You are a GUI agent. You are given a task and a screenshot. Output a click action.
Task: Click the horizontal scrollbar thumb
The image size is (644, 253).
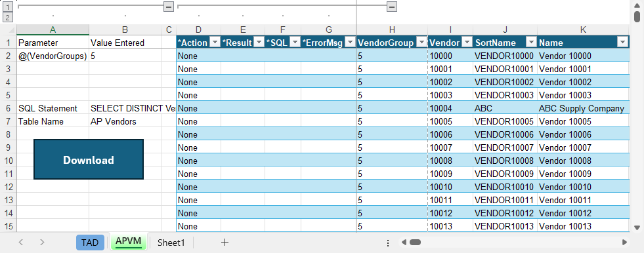coord(416,243)
